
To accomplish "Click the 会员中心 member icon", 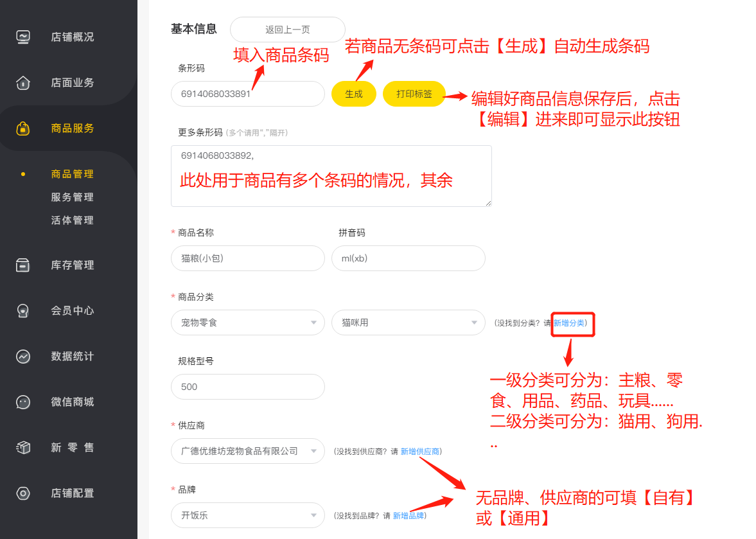I will 22,311.
